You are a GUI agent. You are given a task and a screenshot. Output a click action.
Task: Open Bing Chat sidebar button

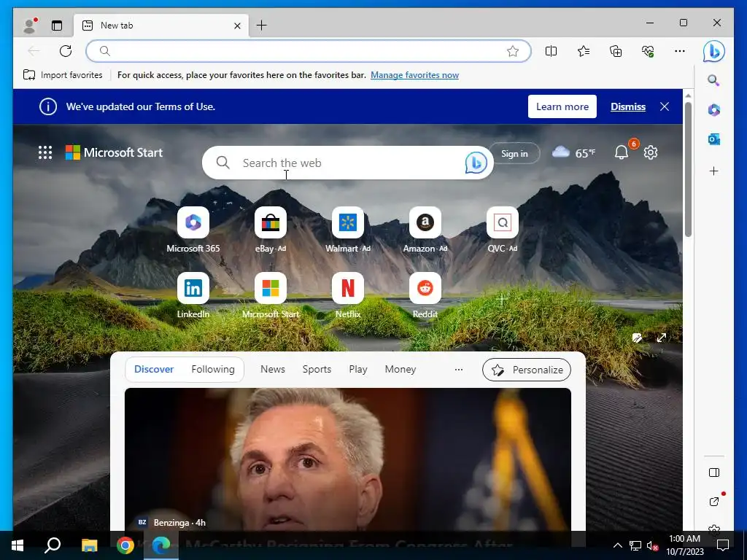(713, 51)
